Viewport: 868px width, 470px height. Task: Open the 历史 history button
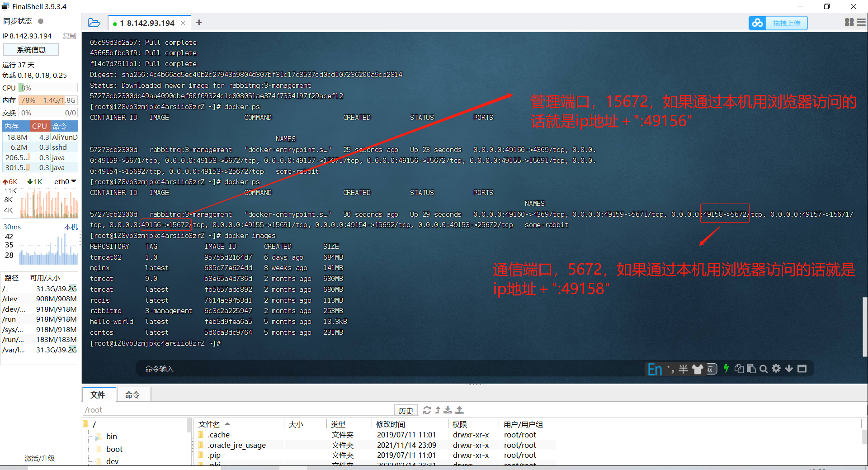pos(406,410)
